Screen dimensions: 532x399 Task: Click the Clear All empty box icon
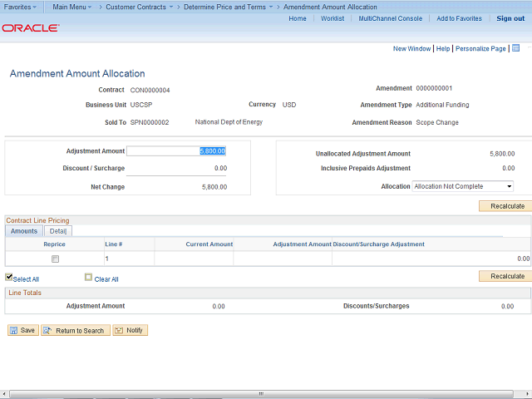(x=88, y=278)
